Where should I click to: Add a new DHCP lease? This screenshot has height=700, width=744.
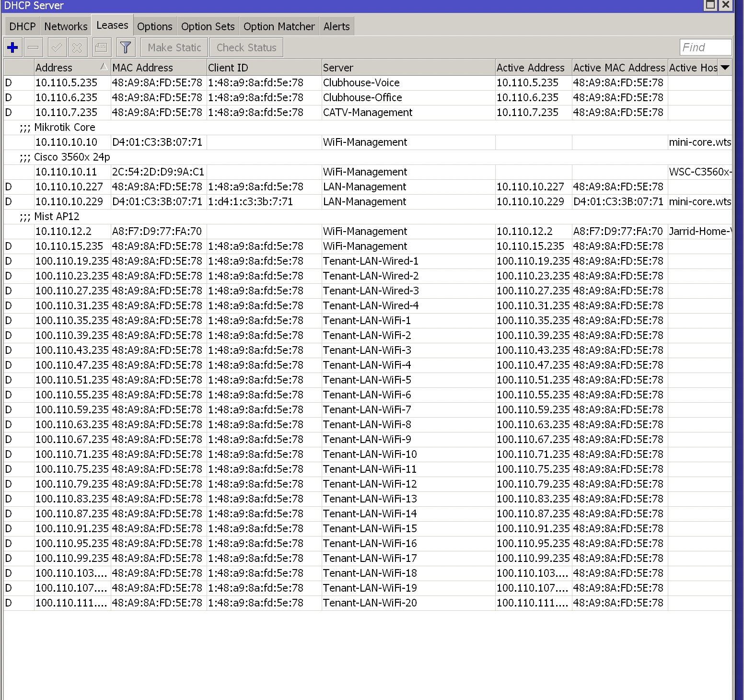[12, 47]
